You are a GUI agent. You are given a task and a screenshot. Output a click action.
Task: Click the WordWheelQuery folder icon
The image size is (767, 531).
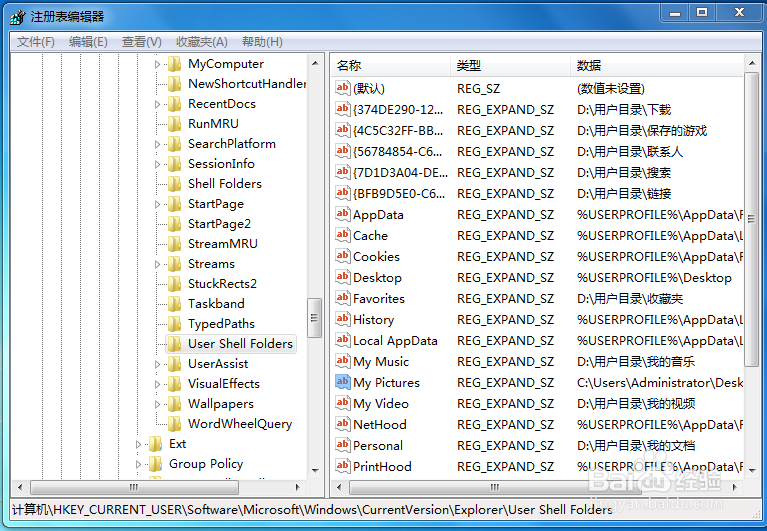click(x=175, y=424)
